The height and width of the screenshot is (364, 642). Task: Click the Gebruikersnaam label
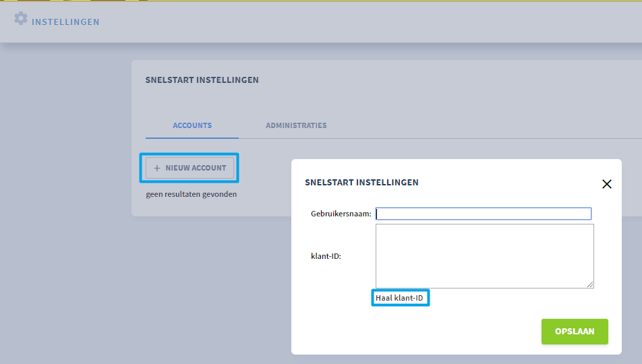341,214
